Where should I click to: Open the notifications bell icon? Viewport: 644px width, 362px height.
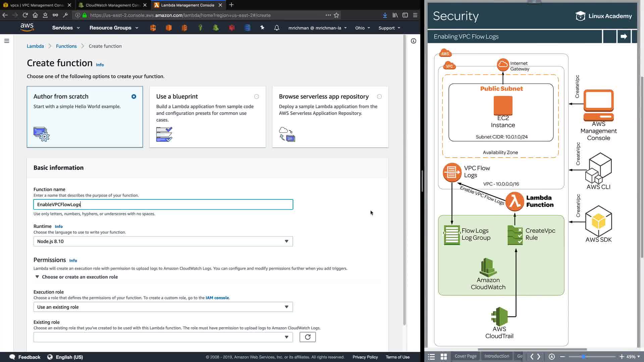(277, 28)
